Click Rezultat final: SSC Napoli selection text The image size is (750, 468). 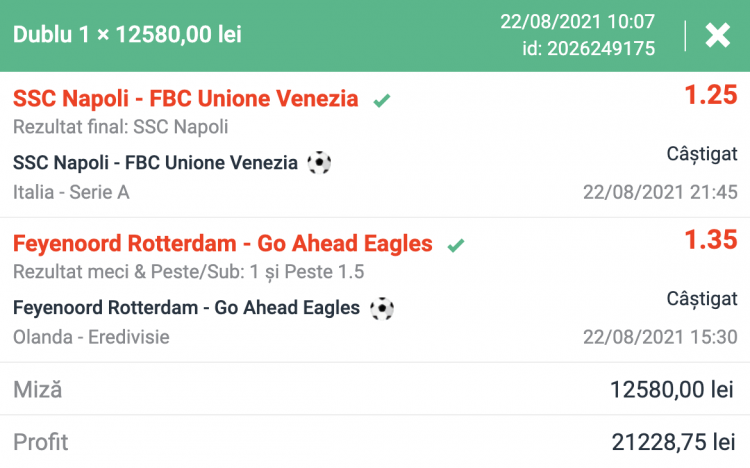pyautogui.click(x=121, y=127)
